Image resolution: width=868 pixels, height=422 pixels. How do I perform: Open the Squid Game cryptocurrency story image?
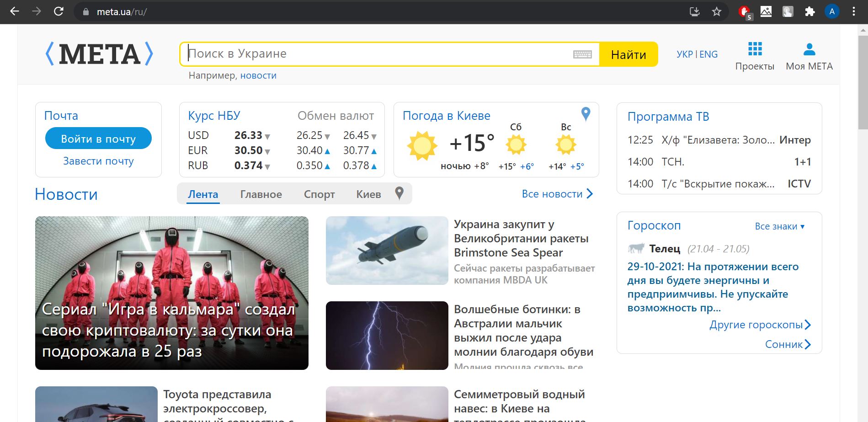(x=172, y=293)
